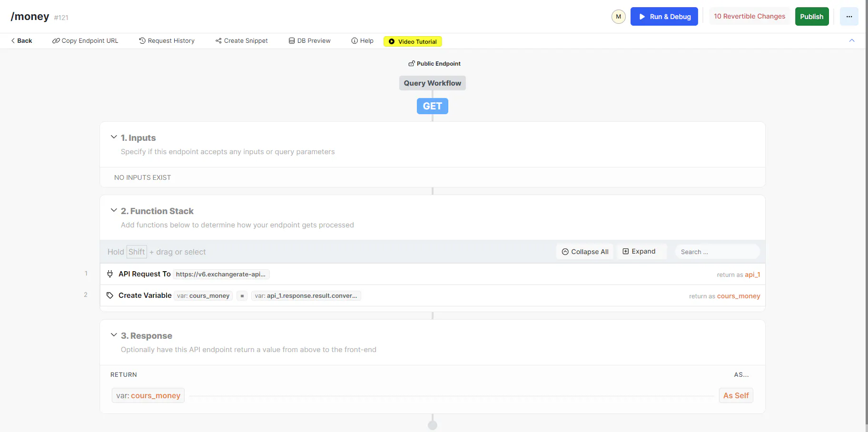Open DB Preview
The image size is (868, 432).
click(x=309, y=41)
